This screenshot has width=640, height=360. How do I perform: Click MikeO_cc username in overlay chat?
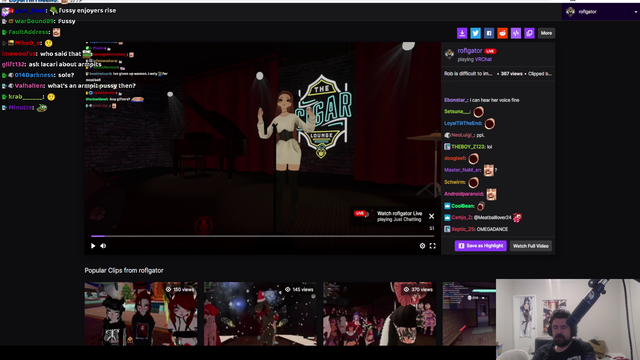click(x=28, y=43)
